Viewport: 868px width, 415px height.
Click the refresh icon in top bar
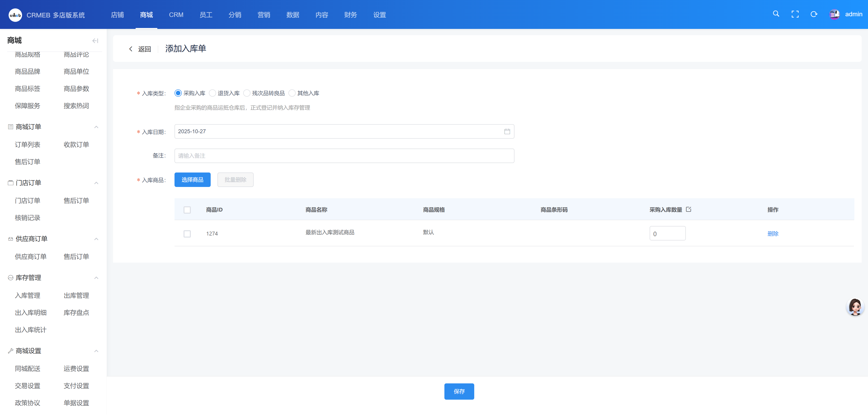pos(814,14)
